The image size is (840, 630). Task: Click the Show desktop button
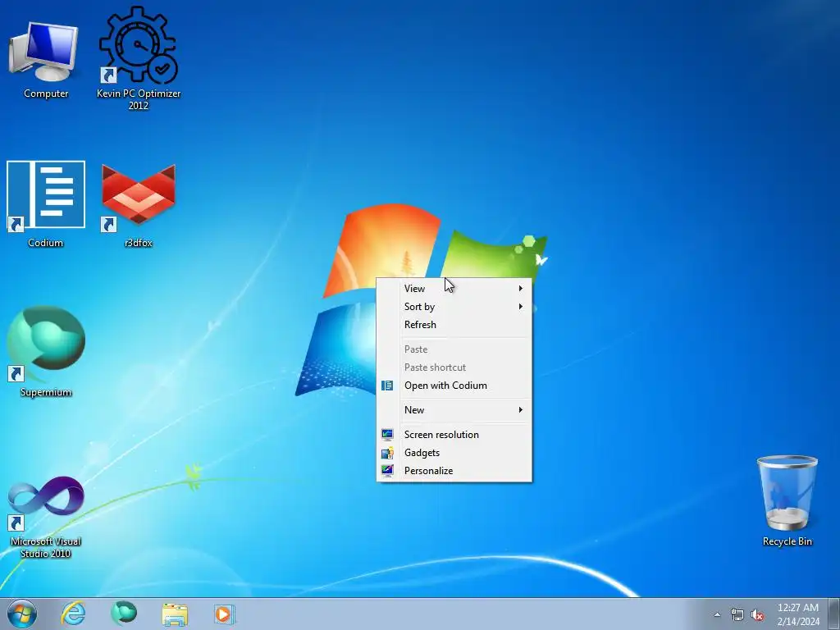(x=834, y=614)
